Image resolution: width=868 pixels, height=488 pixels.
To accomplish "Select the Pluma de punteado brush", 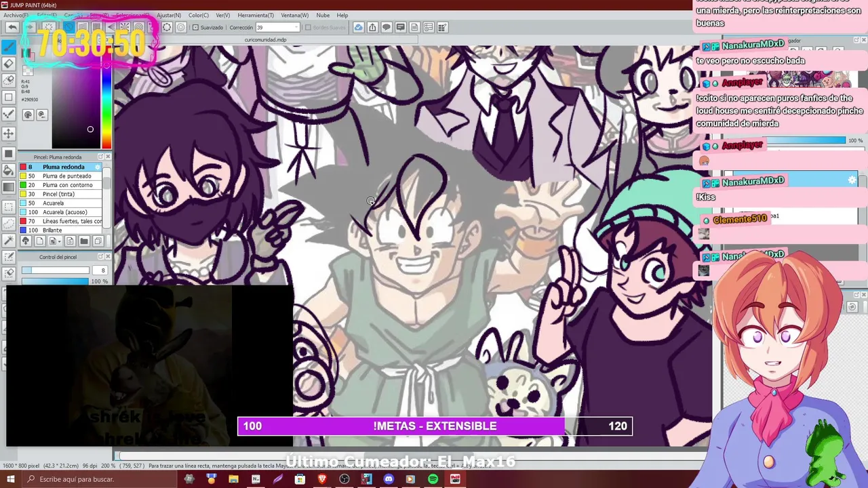I will pos(60,176).
